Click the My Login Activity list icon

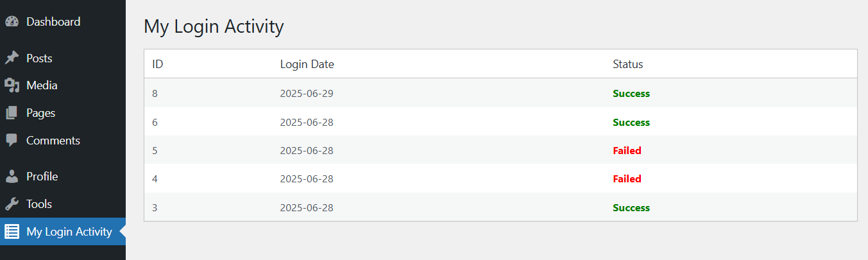(x=12, y=232)
